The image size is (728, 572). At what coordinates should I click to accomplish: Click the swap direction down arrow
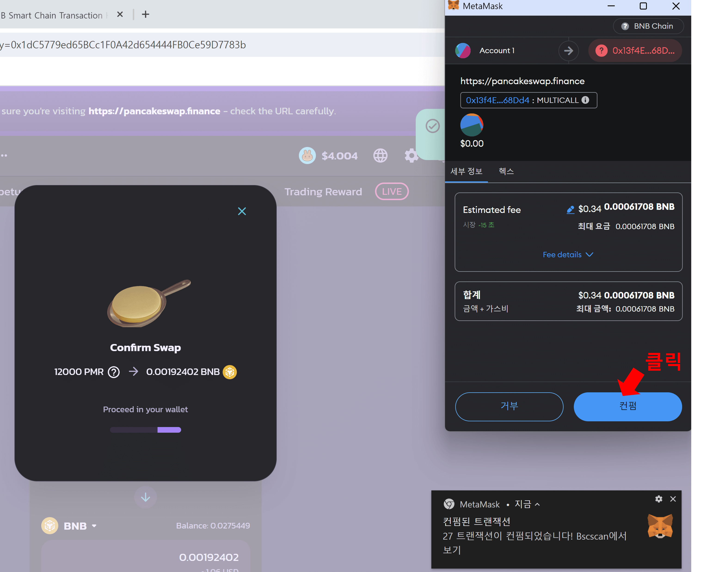(x=145, y=497)
